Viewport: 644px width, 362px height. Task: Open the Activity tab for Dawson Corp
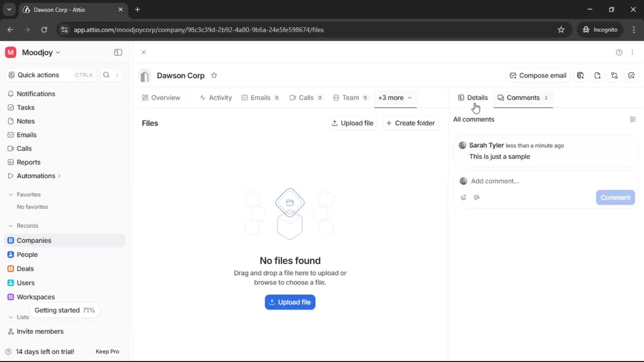(216, 98)
